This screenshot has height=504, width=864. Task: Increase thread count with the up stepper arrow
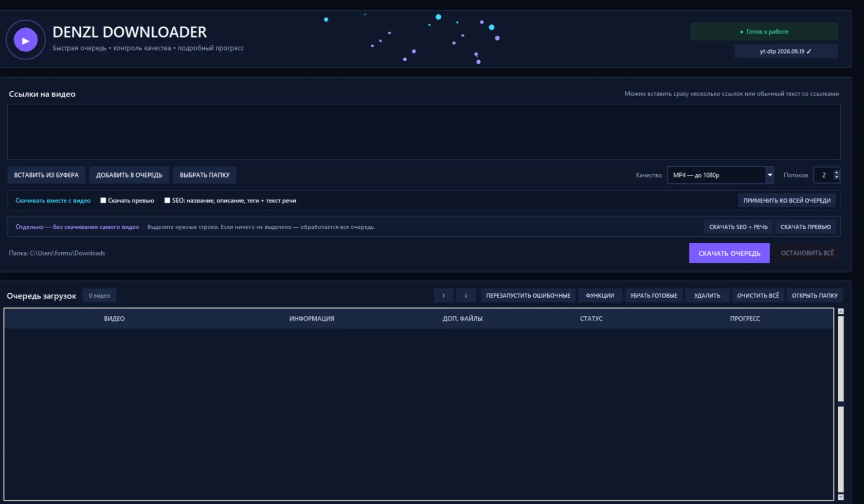[x=837, y=172]
